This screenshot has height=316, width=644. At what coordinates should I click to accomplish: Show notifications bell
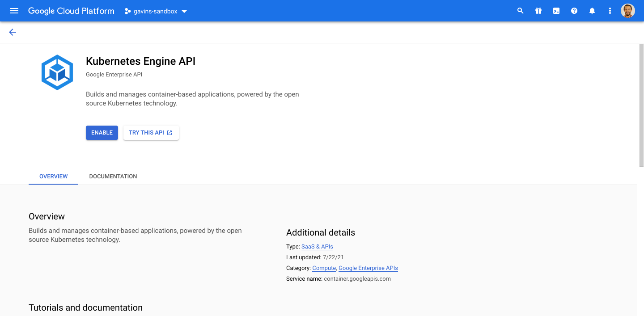[x=592, y=11]
